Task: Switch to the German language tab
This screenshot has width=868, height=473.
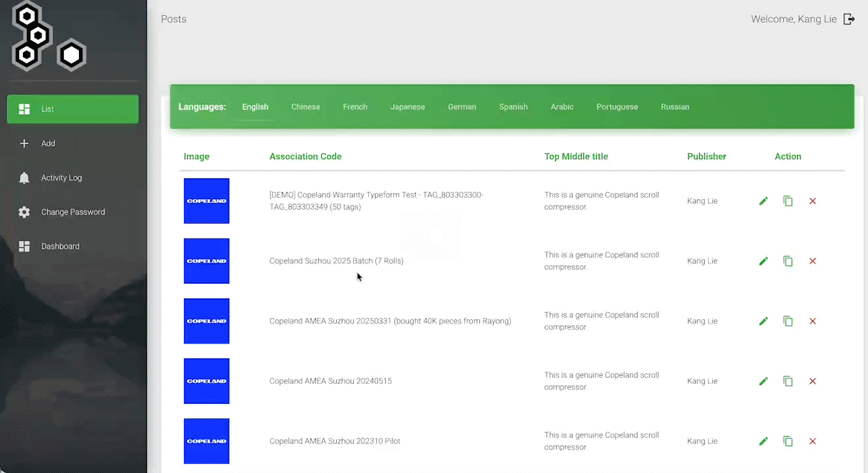Action: [x=462, y=106]
